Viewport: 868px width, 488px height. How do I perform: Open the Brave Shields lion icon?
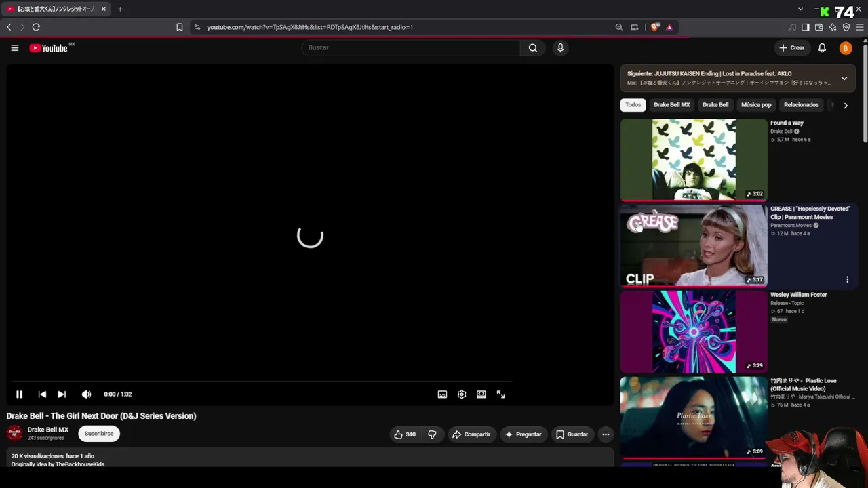[654, 27]
